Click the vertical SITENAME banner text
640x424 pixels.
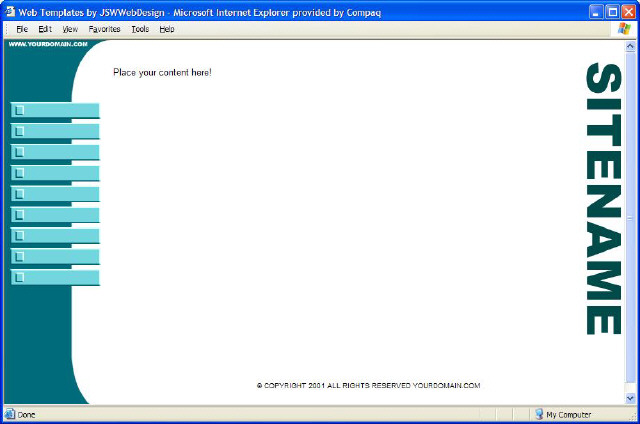pyautogui.click(x=604, y=199)
